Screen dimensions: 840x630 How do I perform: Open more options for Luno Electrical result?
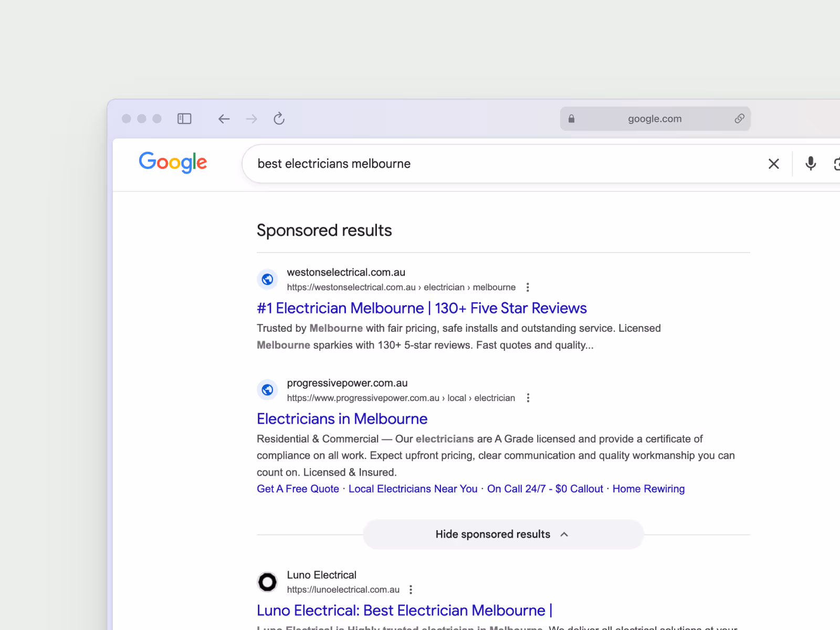(x=411, y=590)
